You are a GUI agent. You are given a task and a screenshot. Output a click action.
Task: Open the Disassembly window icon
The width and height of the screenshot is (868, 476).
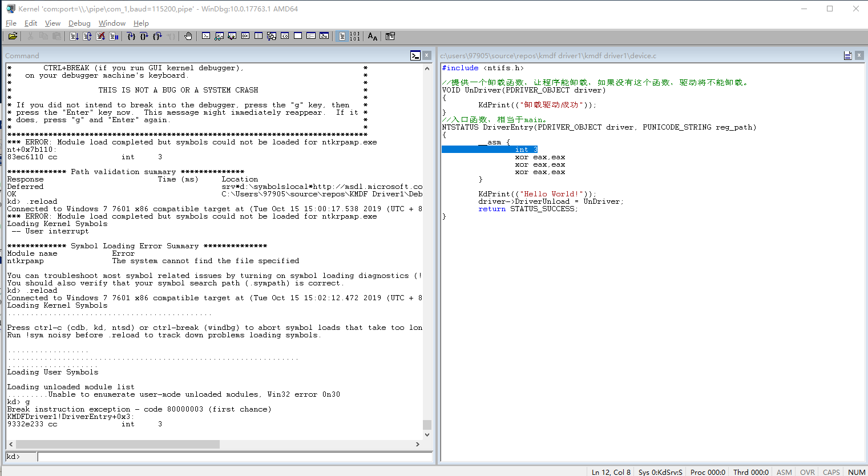point(285,36)
